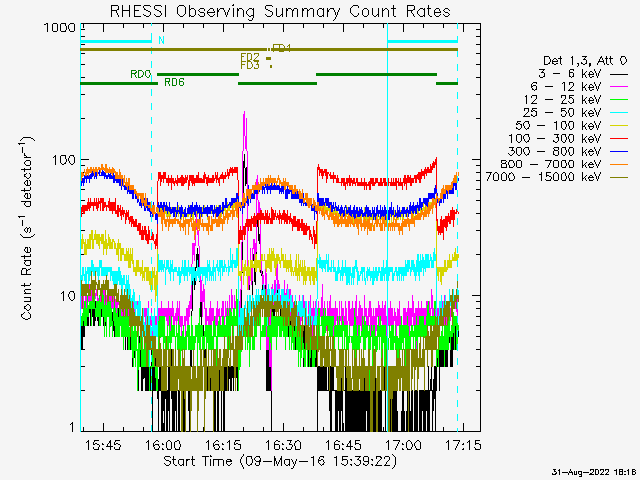This screenshot has height=480, width=640.
Task: Click the 'Det 1,3, Att 0' legend header
Action: (585, 61)
